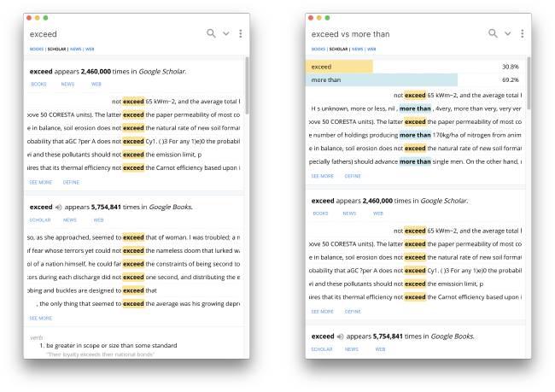This screenshot has width=555, height=392.
Task: Expand the search history chevron in the "exceed" window
Action: pos(226,33)
